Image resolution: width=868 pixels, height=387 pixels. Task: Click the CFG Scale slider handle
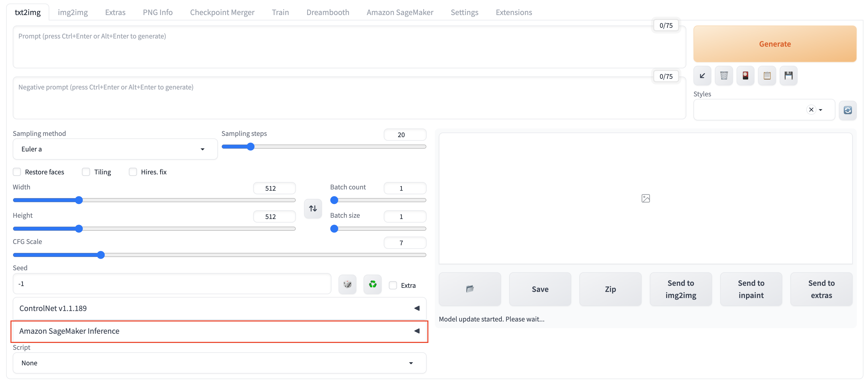click(x=101, y=255)
